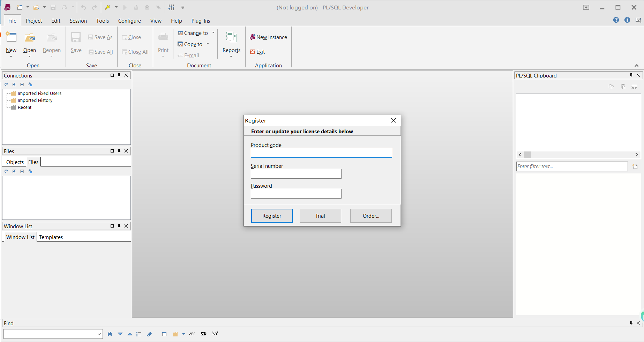
Task: Expand the Change to dropdown arrow
Action: [x=213, y=33]
